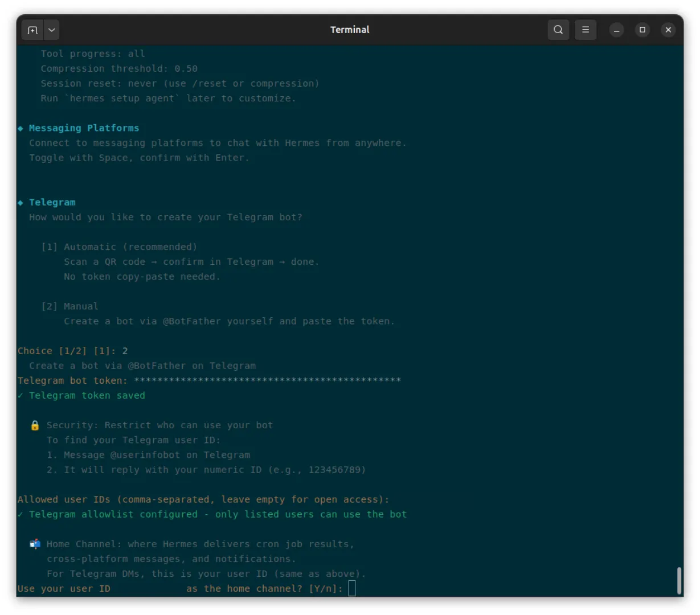Click the masked Telegram bot token

[x=267, y=380]
